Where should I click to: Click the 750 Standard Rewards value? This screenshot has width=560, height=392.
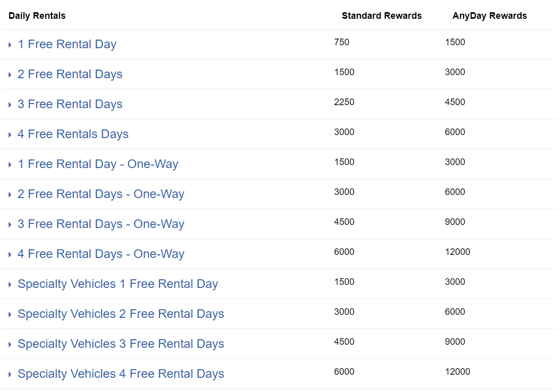point(342,42)
